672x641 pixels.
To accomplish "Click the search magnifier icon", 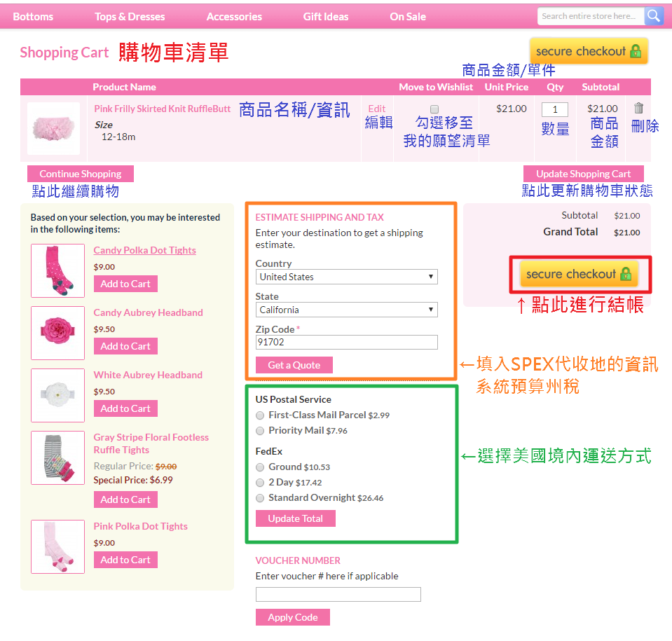I will tap(654, 16).
